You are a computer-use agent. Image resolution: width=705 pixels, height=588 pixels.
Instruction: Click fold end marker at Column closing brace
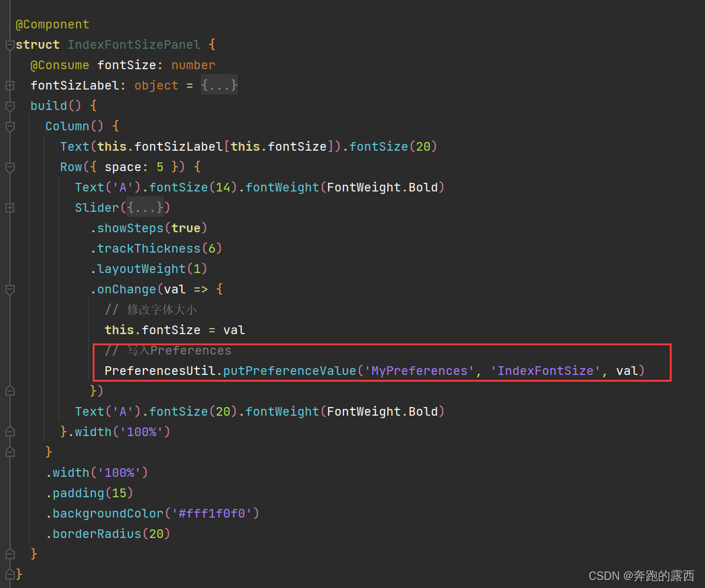[10, 452]
